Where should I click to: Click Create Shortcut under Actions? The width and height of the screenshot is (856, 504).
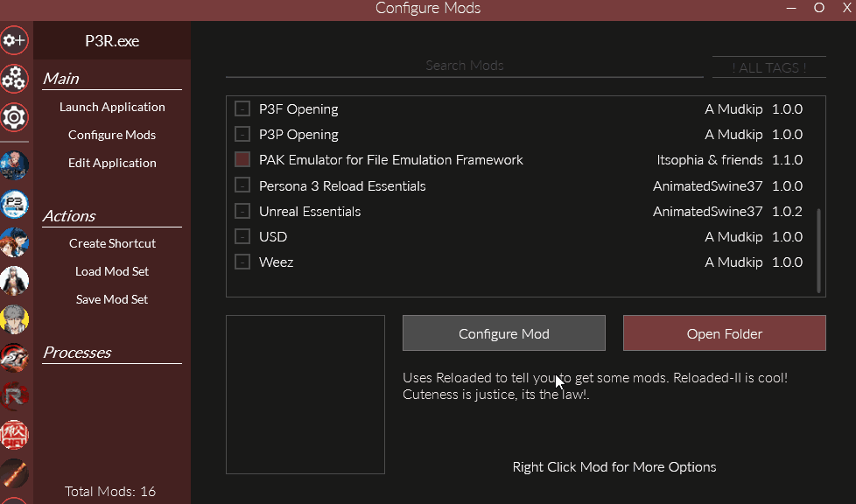pyautogui.click(x=112, y=243)
